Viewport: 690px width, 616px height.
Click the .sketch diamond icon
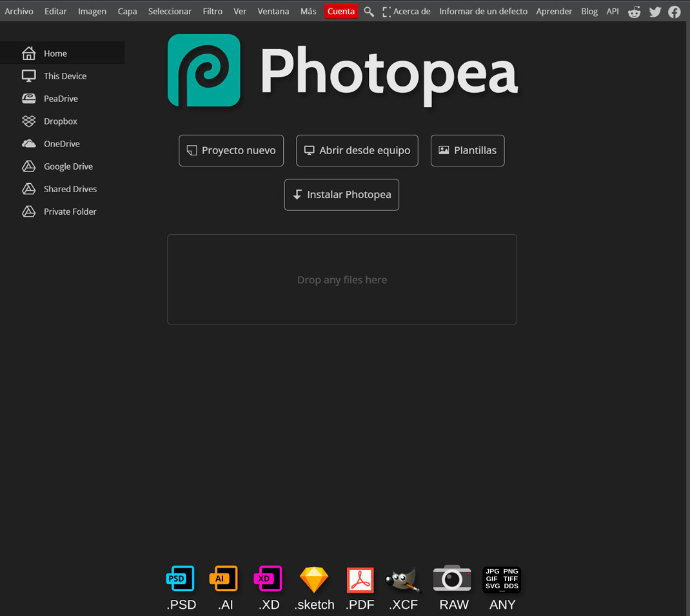pyautogui.click(x=314, y=579)
